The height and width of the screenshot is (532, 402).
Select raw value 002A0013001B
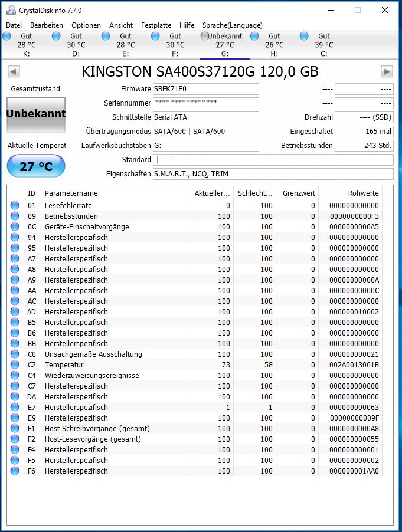click(354, 364)
